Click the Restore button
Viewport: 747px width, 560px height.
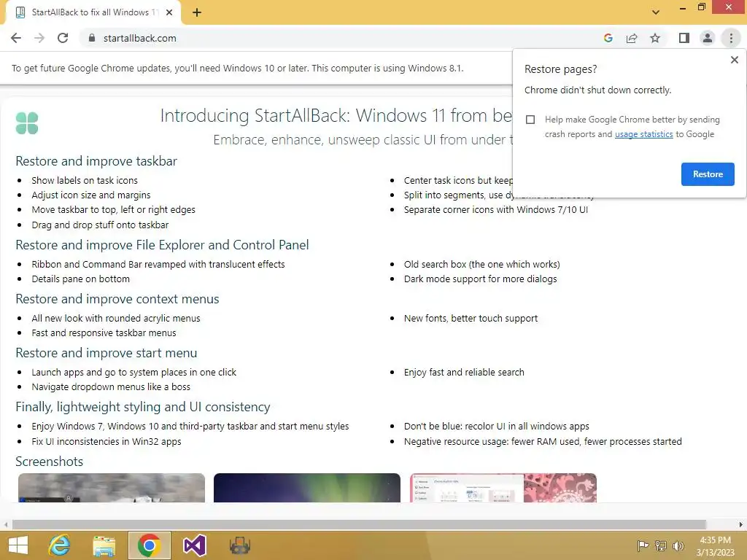[708, 174]
